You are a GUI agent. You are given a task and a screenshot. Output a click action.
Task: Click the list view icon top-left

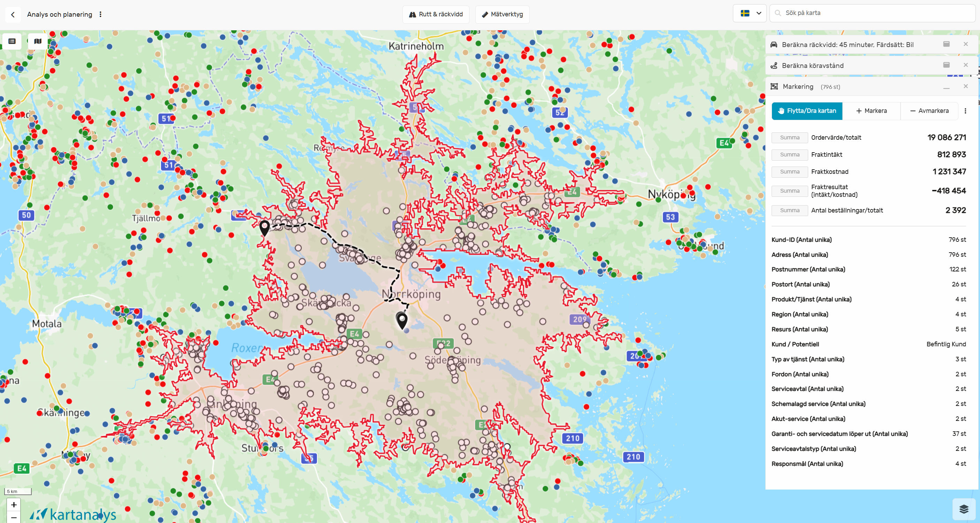[x=12, y=41]
